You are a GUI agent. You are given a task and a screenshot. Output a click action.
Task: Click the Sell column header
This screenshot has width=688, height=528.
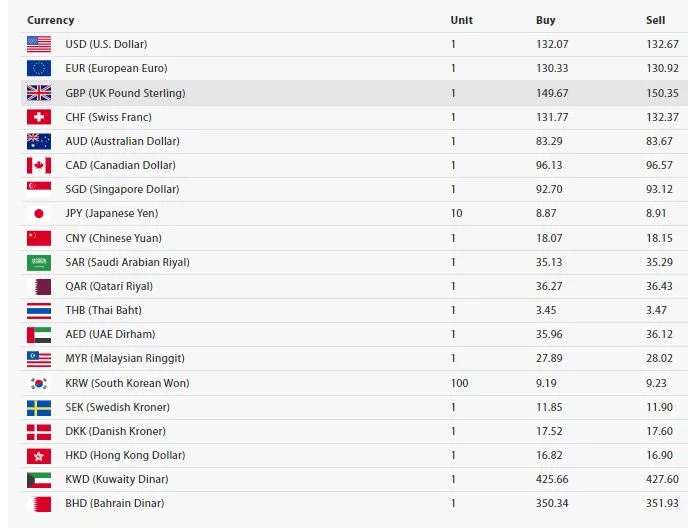[x=655, y=20]
